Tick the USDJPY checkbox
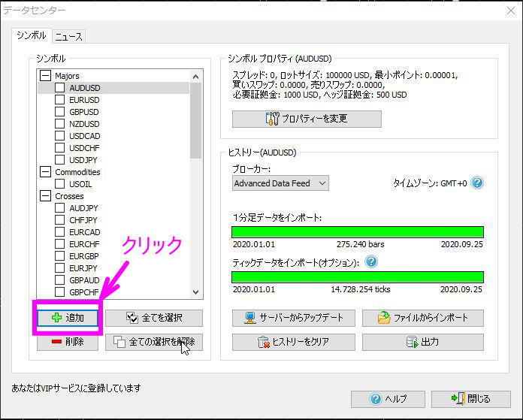 click(x=59, y=160)
